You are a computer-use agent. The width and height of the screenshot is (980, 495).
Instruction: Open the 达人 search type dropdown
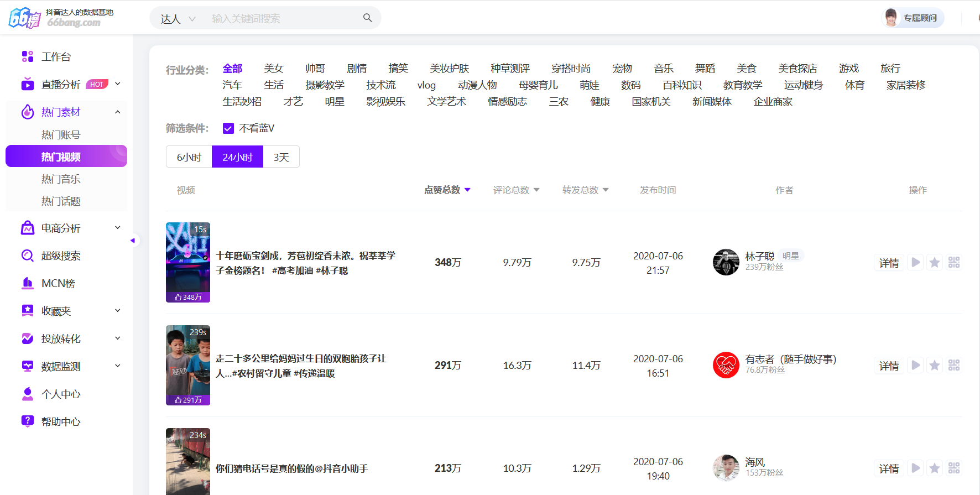click(x=178, y=19)
